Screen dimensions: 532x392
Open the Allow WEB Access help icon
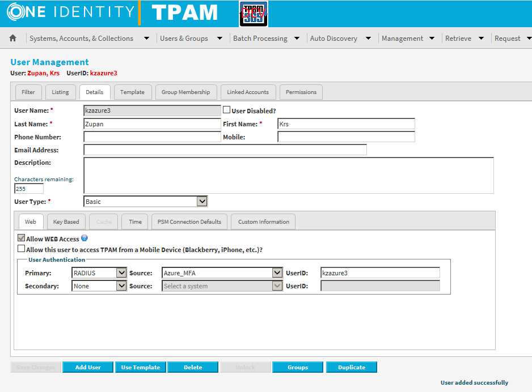pyautogui.click(x=85, y=238)
